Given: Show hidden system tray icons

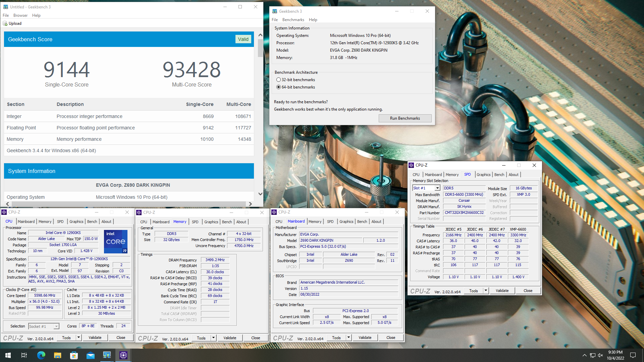Looking at the screenshot, I should (584, 355).
